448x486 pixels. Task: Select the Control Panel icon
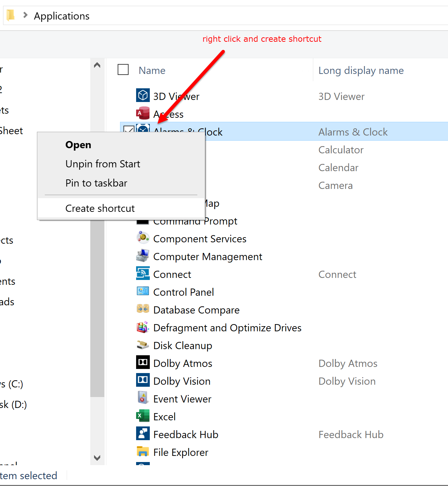[x=143, y=291]
